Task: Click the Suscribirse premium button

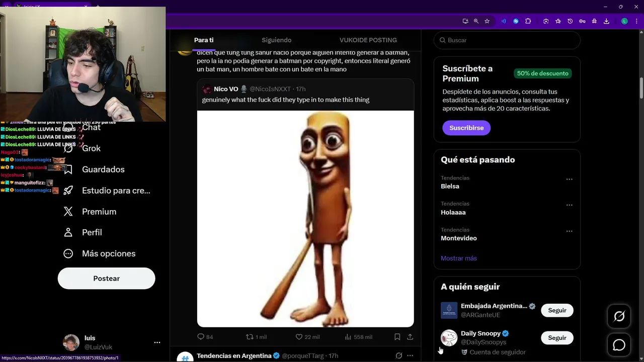Action: pos(466,128)
